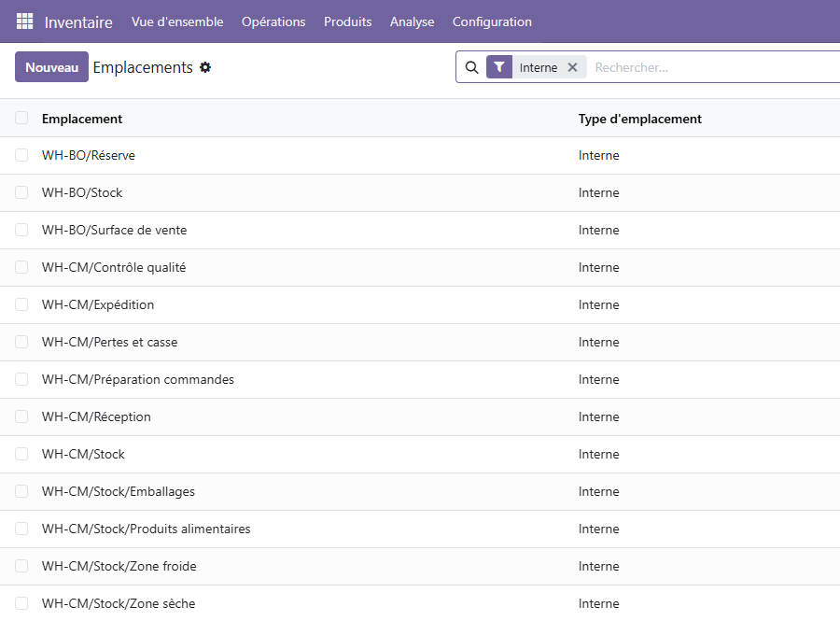Image resolution: width=840 pixels, height=621 pixels.
Task: Toggle the select-all checkbox in header
Action: [x=21, y=118]
